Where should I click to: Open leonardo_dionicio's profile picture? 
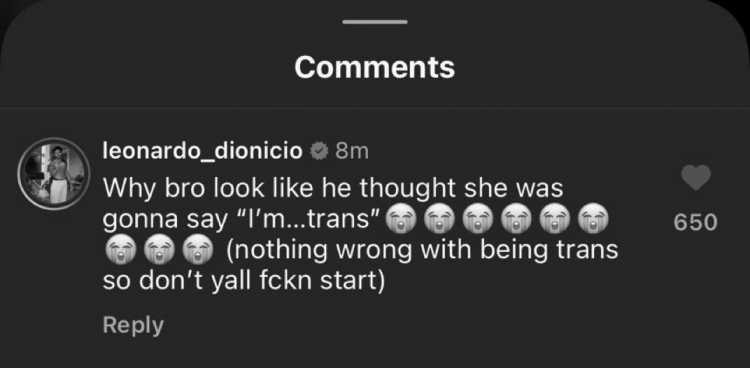pyautogui.click(x=54, y=174)
